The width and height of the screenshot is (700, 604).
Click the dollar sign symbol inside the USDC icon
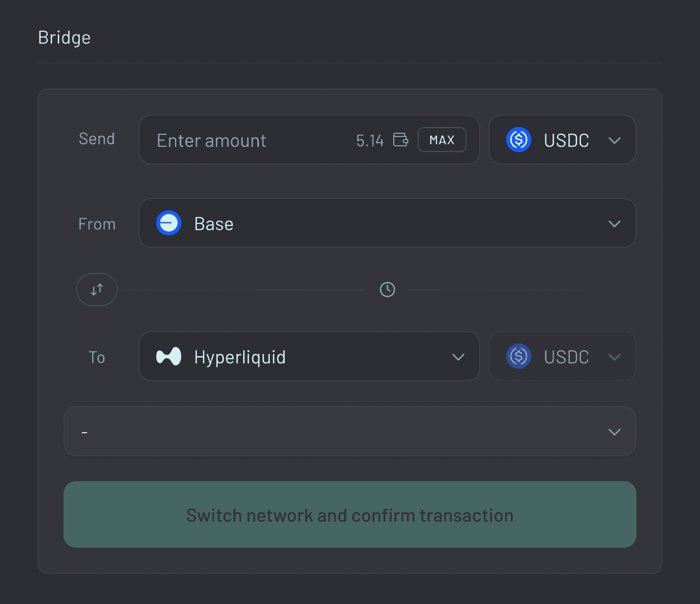518,140
